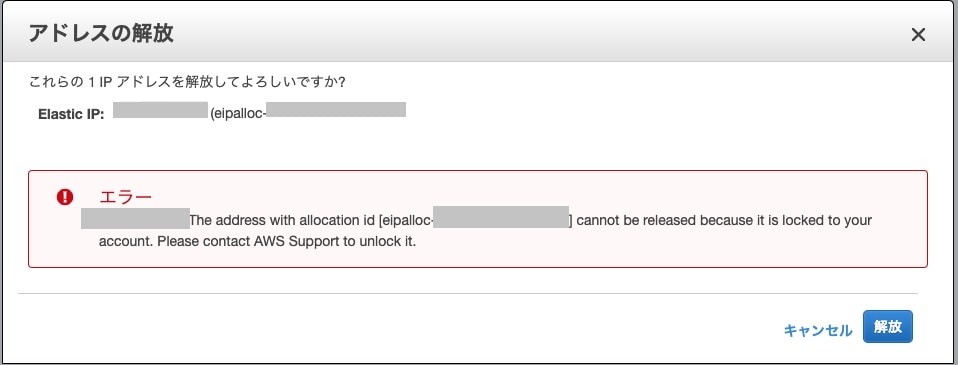Click the redacted Elastic IP address box
The image size is (958, 365).
click(161, 110)
